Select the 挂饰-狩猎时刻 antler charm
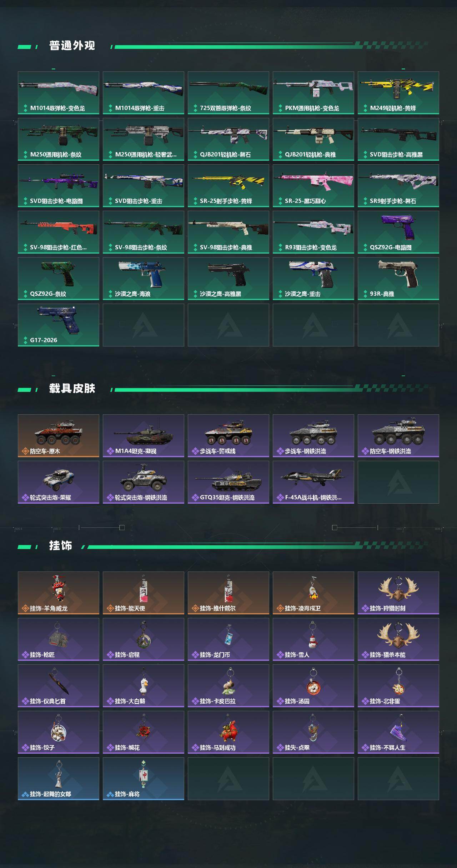Viewport: 457px width, 868px height. pos(398,593)
